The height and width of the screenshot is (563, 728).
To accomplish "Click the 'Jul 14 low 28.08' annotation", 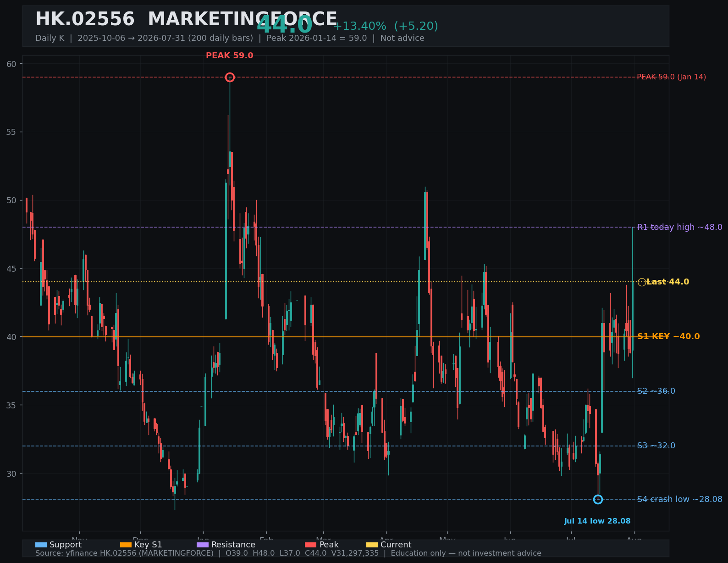I will 597,521.
